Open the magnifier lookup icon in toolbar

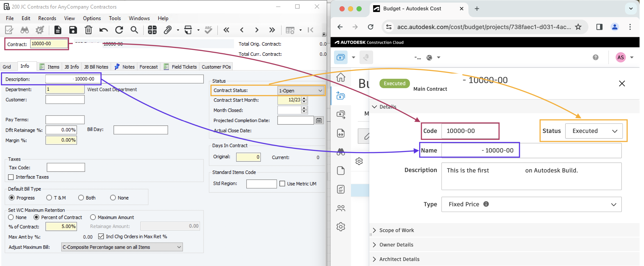tap(134, 30)
